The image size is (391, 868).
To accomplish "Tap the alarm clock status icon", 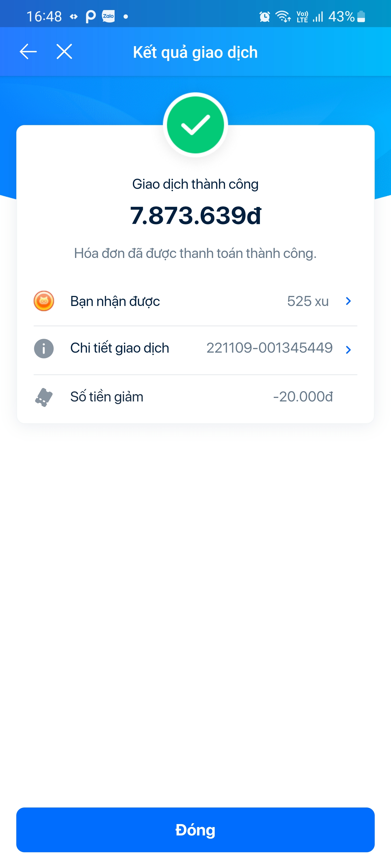I will pyautogui.click(x=264, y=17).
